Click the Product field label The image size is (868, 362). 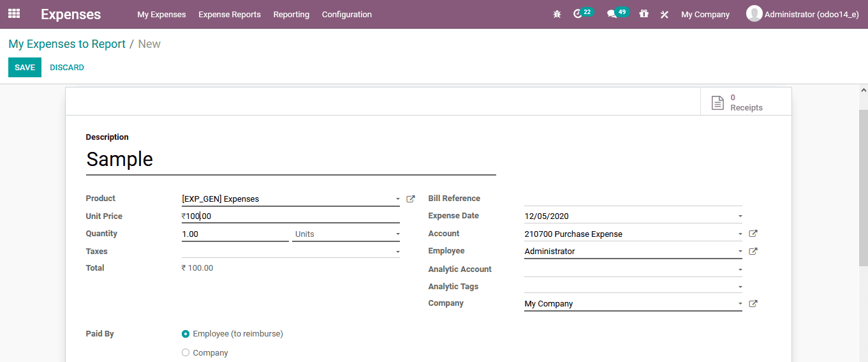pos(101,199)
